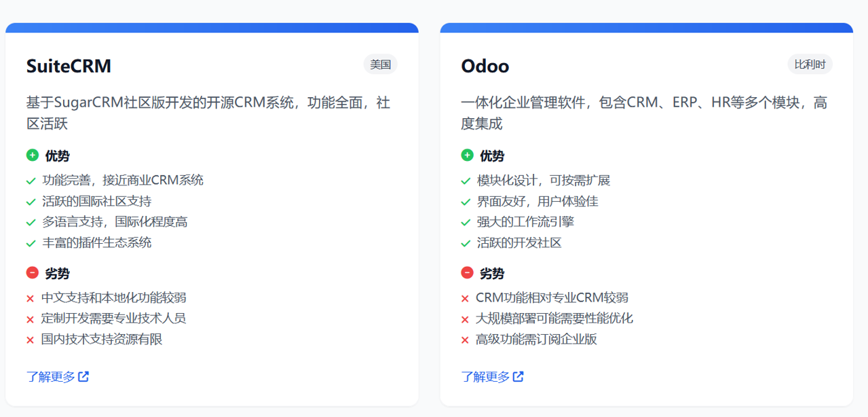The height and width of the screenshot is (417, 868).
Task: Click the blue header bar of Odoo card
Action: pyautogui.click(x=645, y=28)
